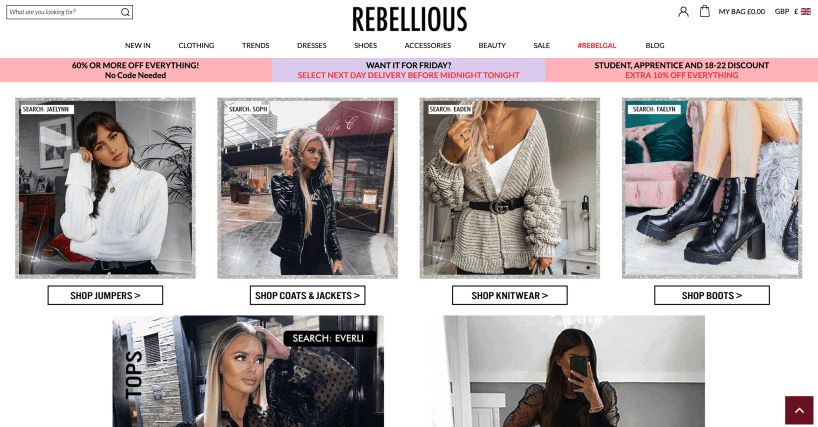This screenshot has height=427, width=818.
Task: Go to the #REBELGAL page
Action: click(x=596, y=45)
